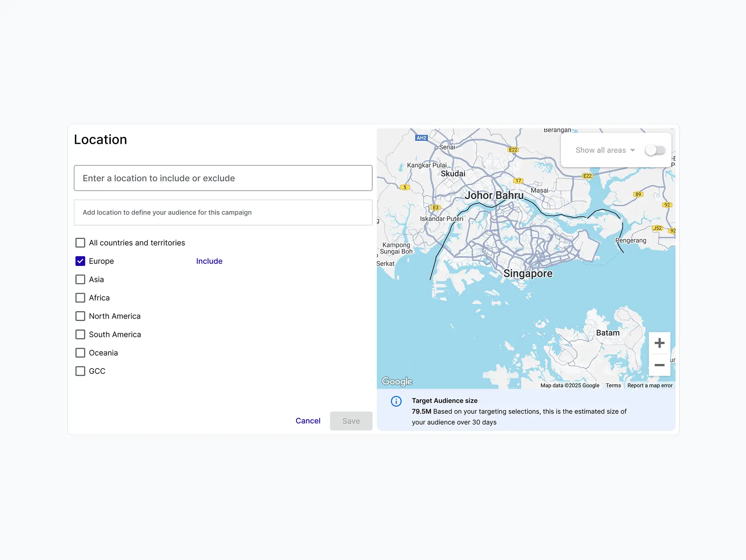Check the GCC region checkbox
This screenshot has width=746, height=560.
pos(80,371)
